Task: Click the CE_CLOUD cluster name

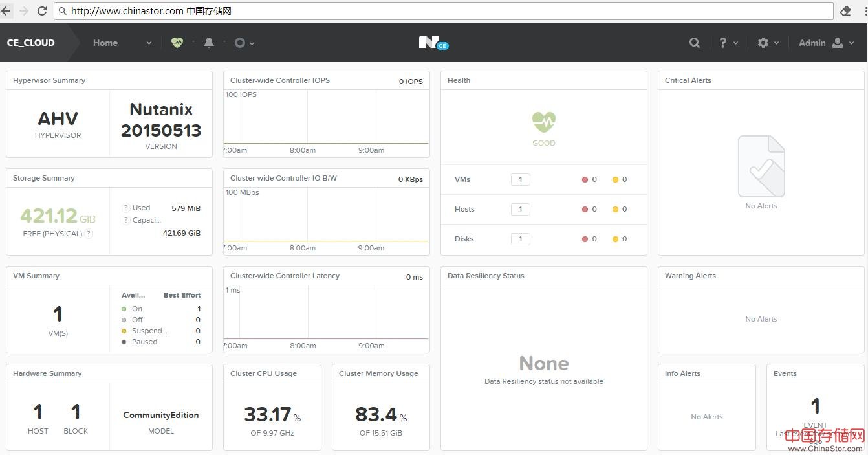Action: click(x=31, y=43)
